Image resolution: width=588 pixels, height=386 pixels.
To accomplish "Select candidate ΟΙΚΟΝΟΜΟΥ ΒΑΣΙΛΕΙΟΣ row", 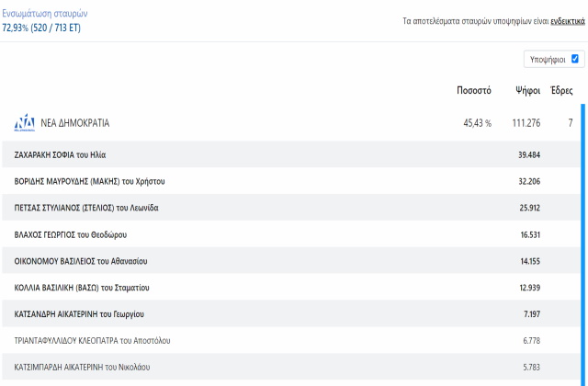I will (291, 261).
